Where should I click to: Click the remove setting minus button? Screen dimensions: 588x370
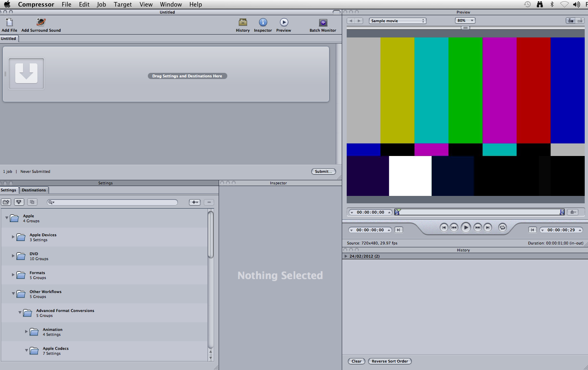point(209,202)
